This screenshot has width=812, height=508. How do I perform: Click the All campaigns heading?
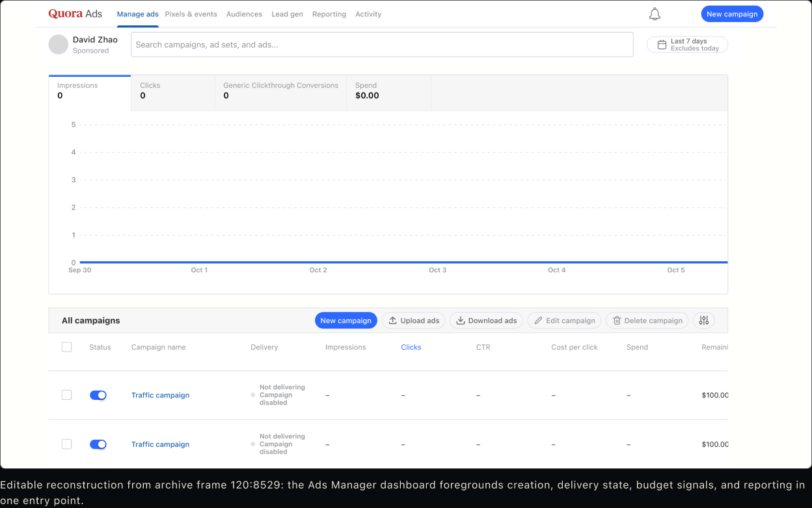pos(91,320)
